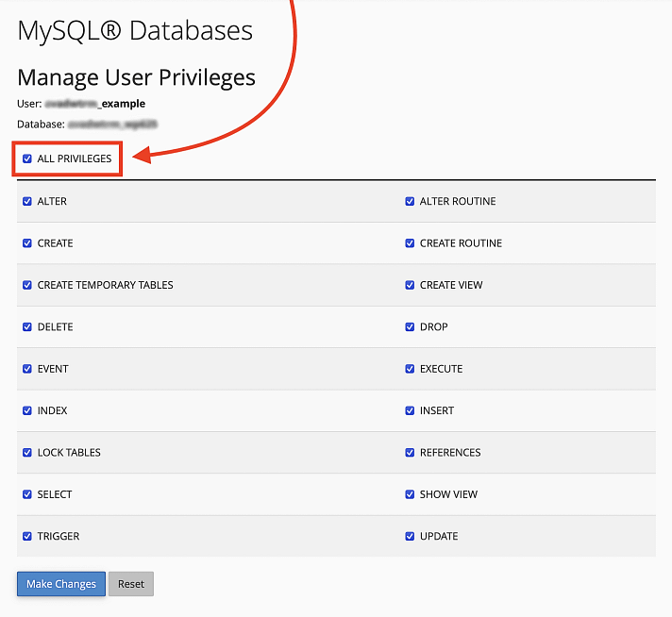The height and width of the screenshot is (617, 672).
Task: Toggle the ALTER privilege checkbox
Action: pyautogui.click(x=27, y=201)
